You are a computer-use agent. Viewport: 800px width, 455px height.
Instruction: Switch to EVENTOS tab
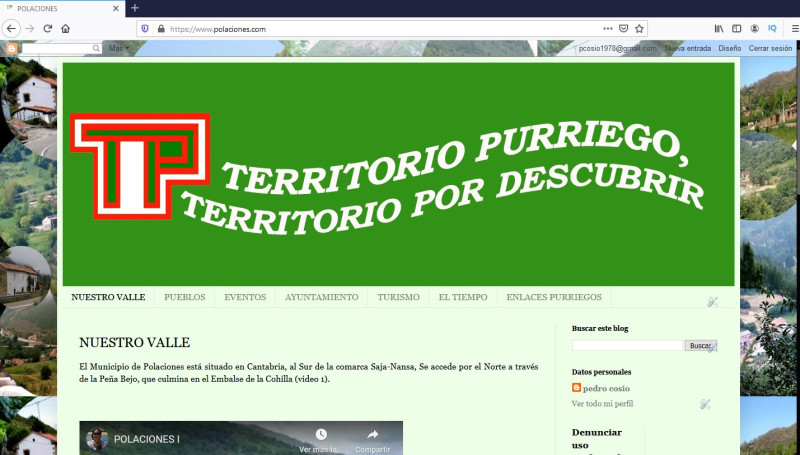tap(245, 297)
